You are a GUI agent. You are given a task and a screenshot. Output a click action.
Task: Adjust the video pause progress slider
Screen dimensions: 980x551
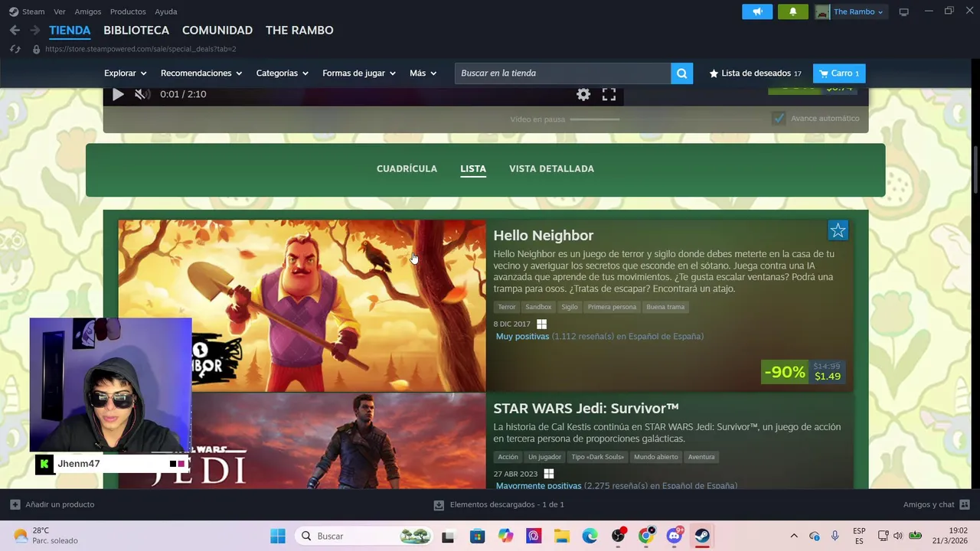click(595, 119)
